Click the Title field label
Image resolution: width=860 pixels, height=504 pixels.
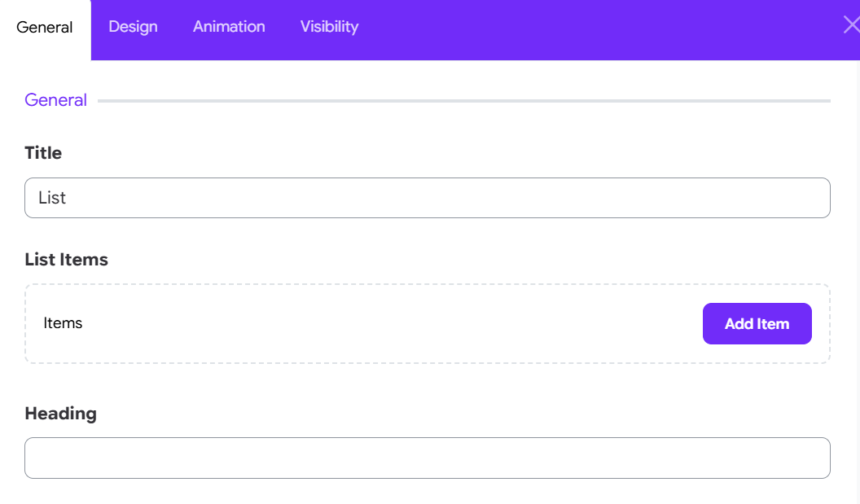(x=43, y=153)
